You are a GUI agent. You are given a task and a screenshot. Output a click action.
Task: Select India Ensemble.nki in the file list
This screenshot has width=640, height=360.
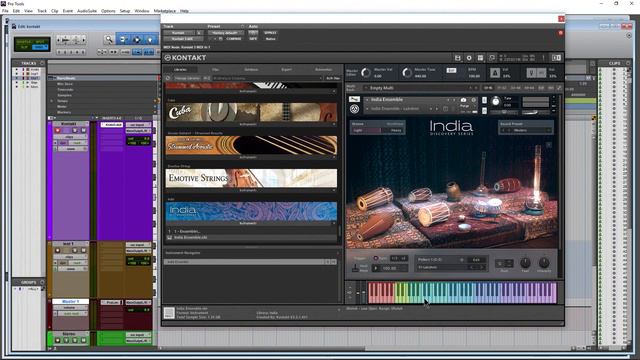(x=252, y=237)
